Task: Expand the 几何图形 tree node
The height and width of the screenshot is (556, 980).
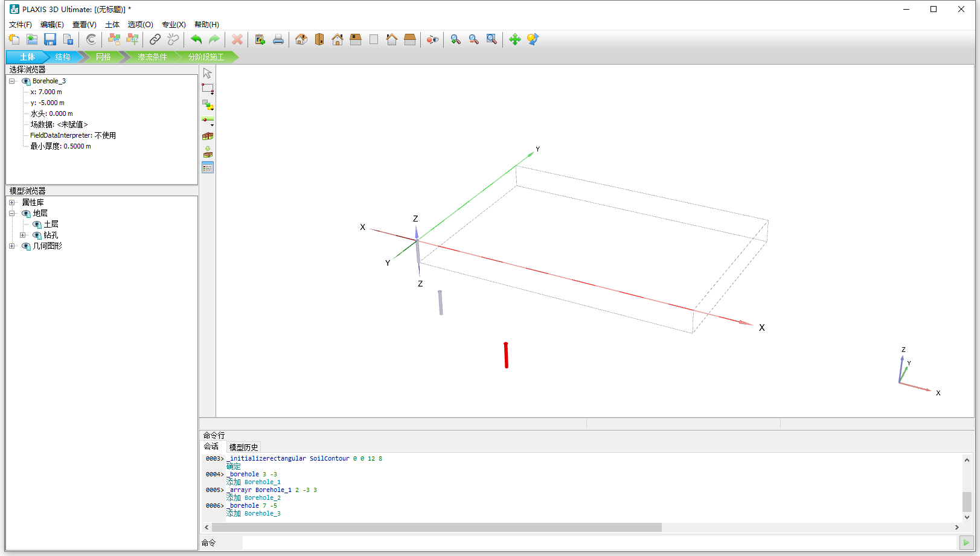Action: (x=12, y=246)
